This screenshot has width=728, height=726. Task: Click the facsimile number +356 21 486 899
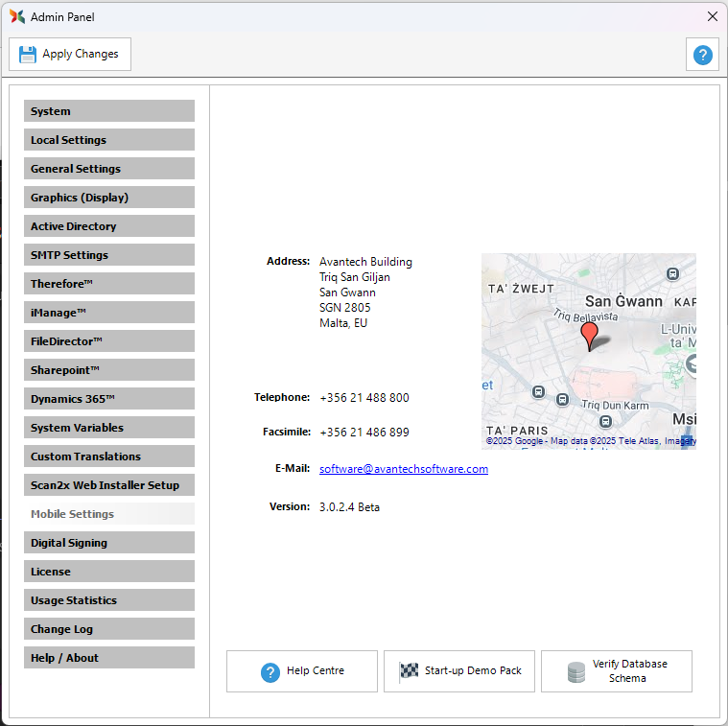click(x=364, y=433)
